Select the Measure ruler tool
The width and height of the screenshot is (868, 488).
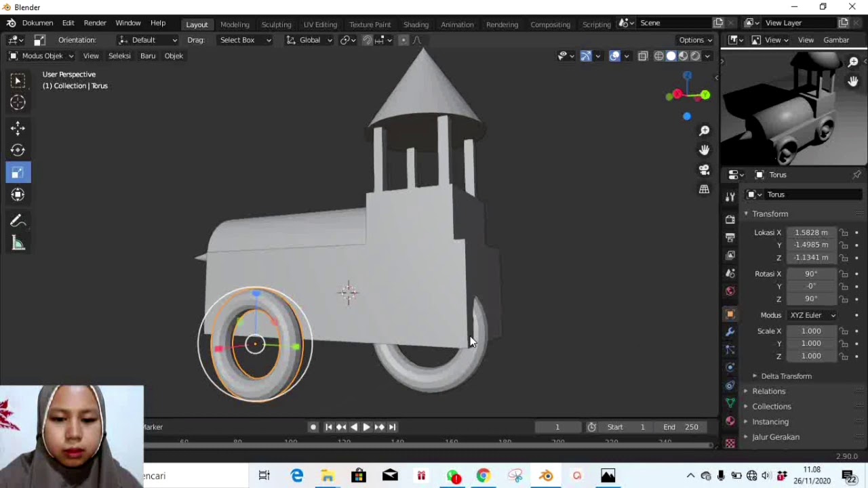point(18,243)
